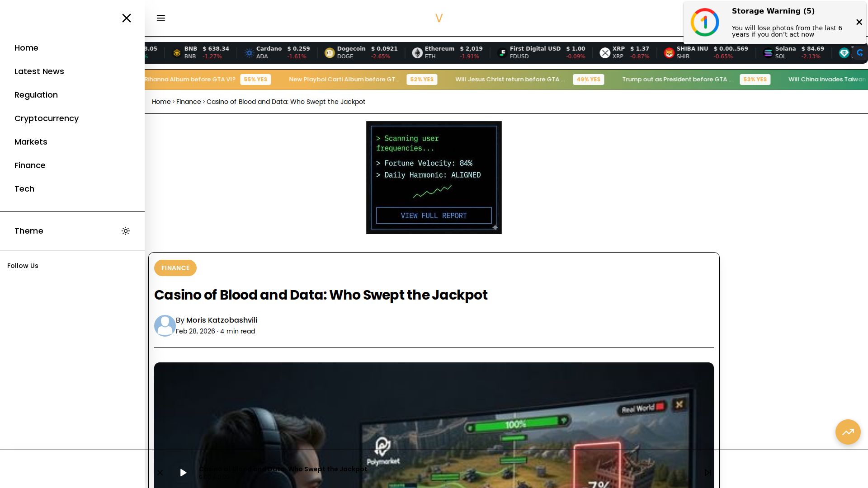Screen dimensions: 868x488
Task: Open the Regulation menu item
Action: pyautogui.click(x=36, y=95)
